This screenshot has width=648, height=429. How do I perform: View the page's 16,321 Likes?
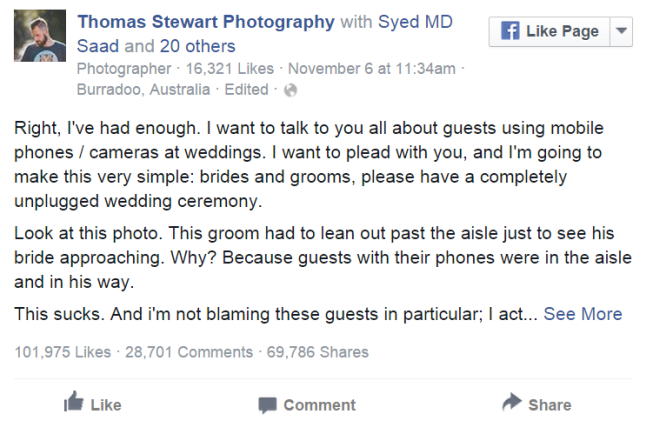coord(215,68)
